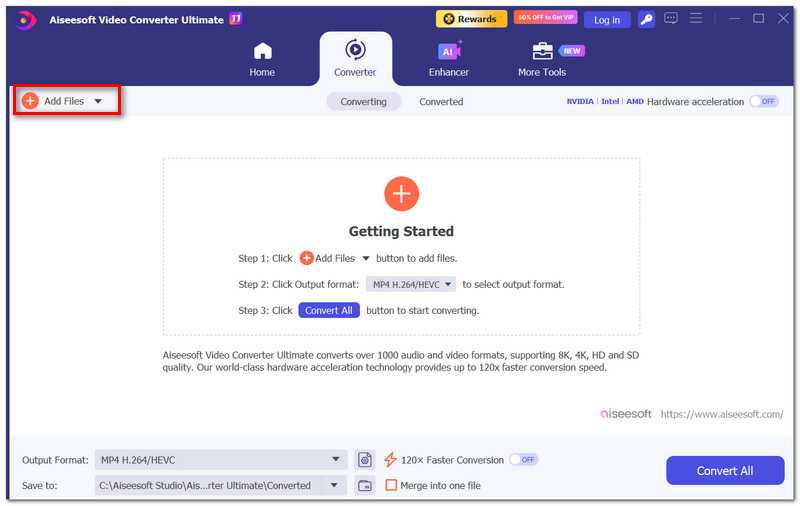The image size is (800, 506).
Task: Open the hamburger menu icon
Action: point(696,18)
